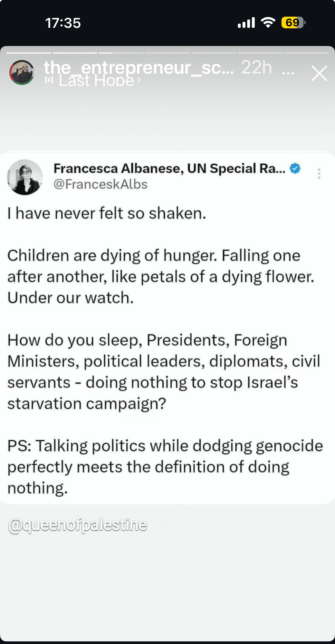Tap the 17:35 clock in status bar

pos(63,23)
